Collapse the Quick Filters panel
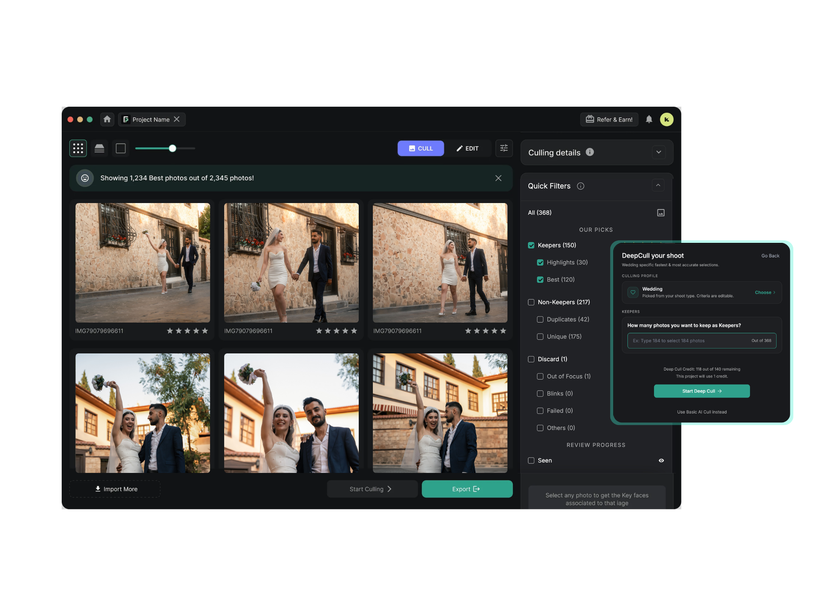The width and height of the screenshot is (840, 616). [x=658, y=185]
